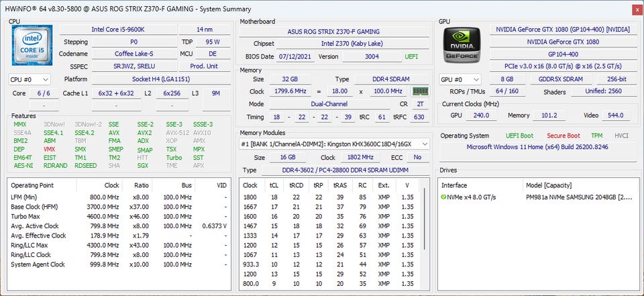Click the Base Clock (HFM) row
Screen dimensions: 644x296
[x=119, y=207]
